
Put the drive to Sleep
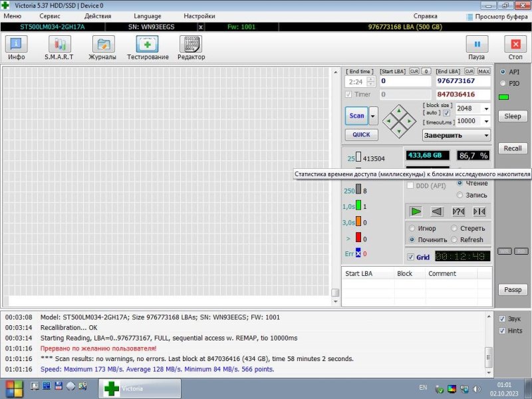pos(512,116)
